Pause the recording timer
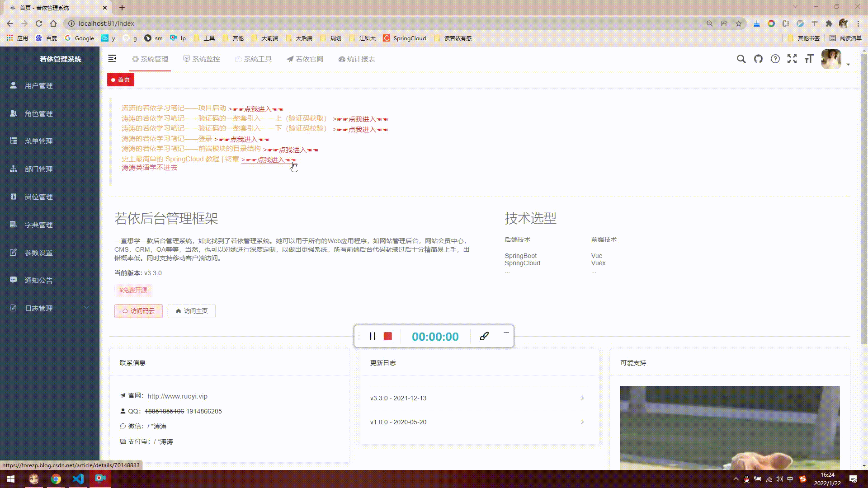Screen dimensions: 868x488 pos(373,336)
